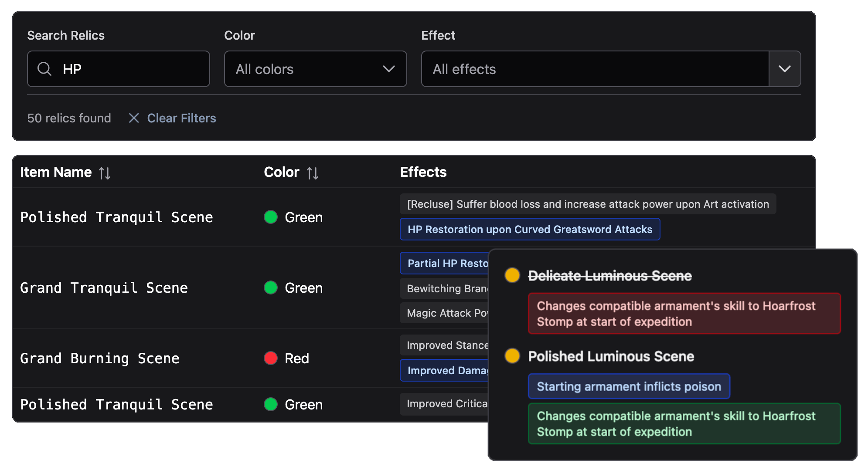Click the magnifier icon in search box
868x470 pixels.
tap(44, 69)
